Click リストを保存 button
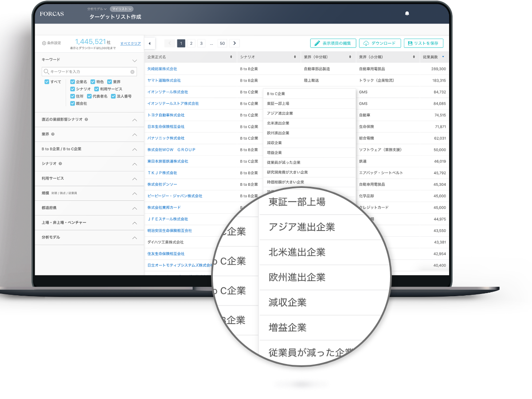 pos(423,43)
